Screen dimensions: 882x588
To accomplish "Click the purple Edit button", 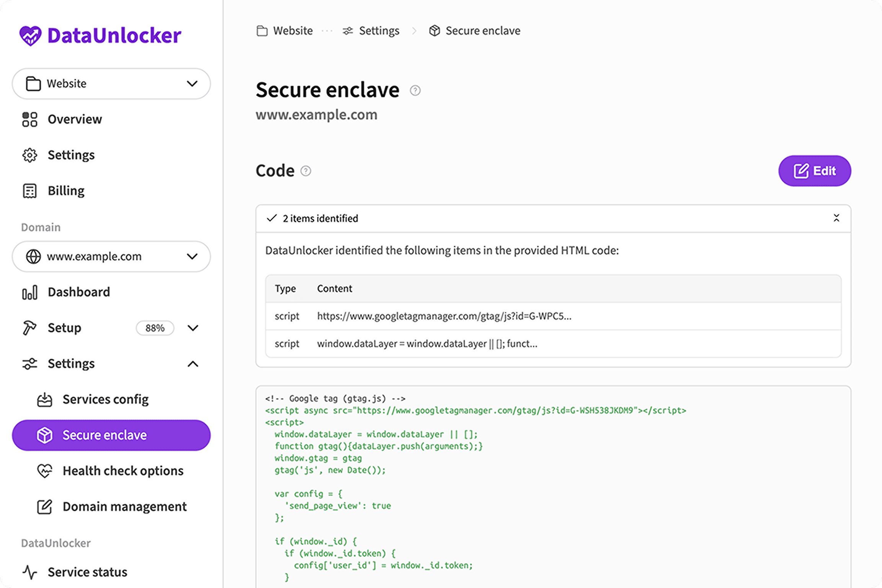I will coord(815,171).
